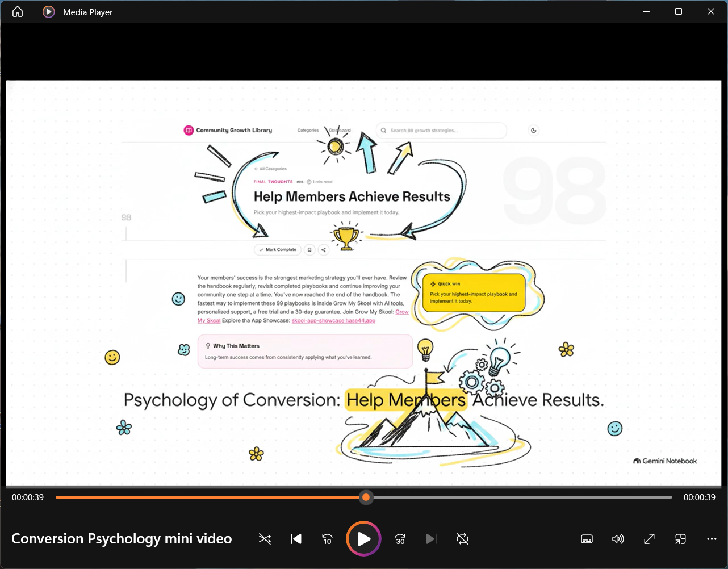Go to the Media Player home page
Image resolution: width=728 pixels, height=569 pixels.
coord(18,12)
